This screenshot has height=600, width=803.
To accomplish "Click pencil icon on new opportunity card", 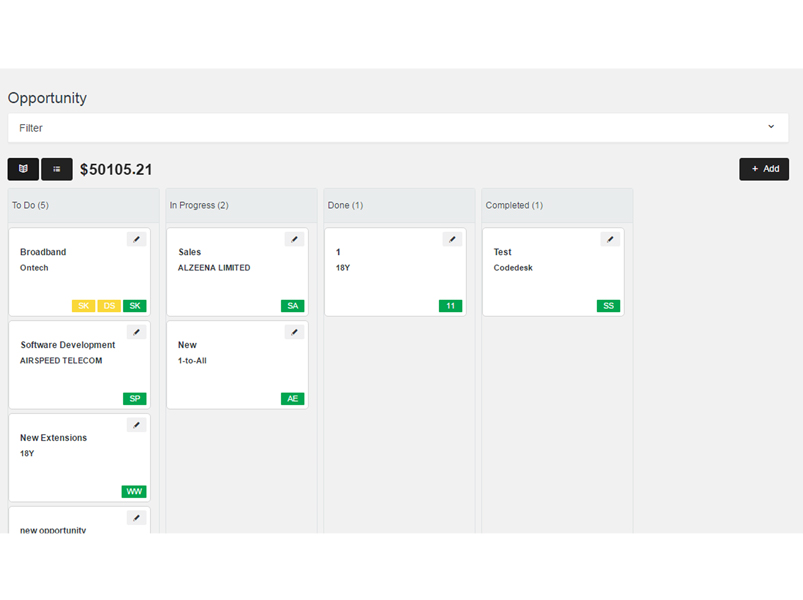I will [x=137, y=518].
